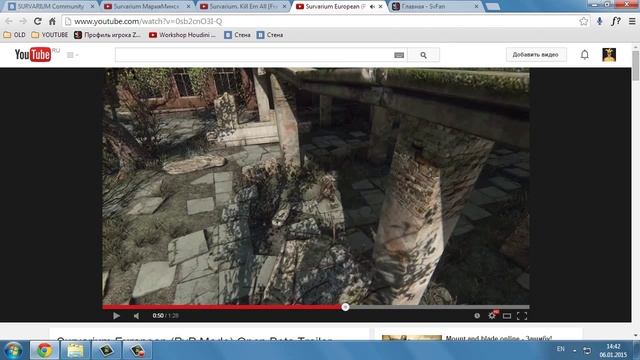Screen dimensions: 640x360
Task: Click the Chrome taskbar icon
Action: [x=44, y=350]
